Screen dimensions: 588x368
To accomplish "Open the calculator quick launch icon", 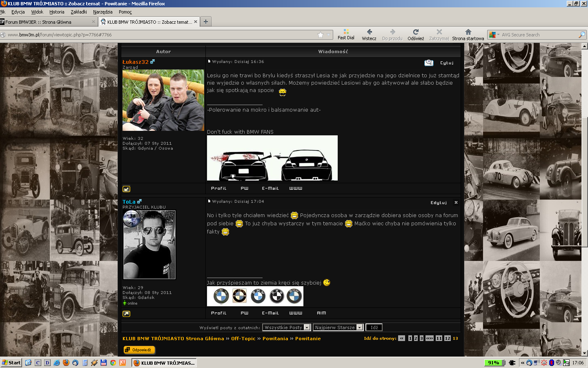I will point(85,363).
